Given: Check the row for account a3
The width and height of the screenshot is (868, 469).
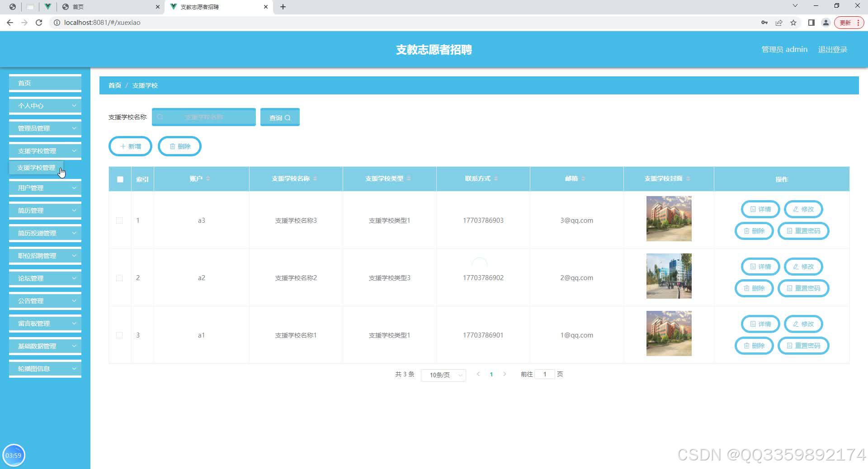Looking at the screenshot, I should 119,220.
